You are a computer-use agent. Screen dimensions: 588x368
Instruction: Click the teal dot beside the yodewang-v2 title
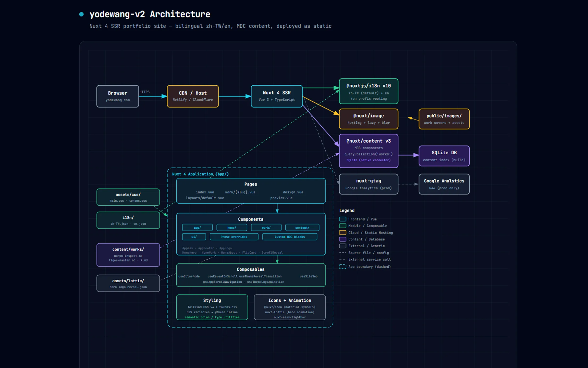(x=81, y=14)
